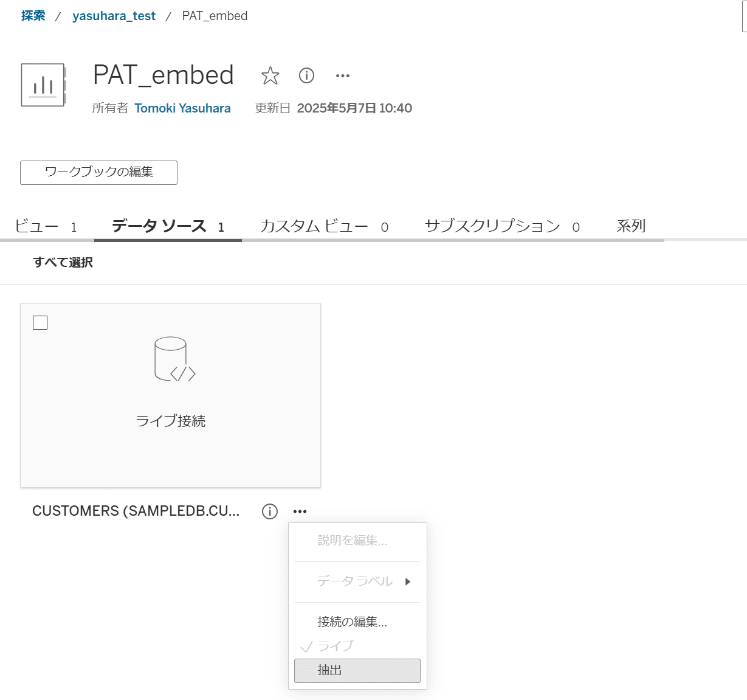747x700 pixels.
Task: Click 説明を編集... menu entry
Action: click(357, 540)
